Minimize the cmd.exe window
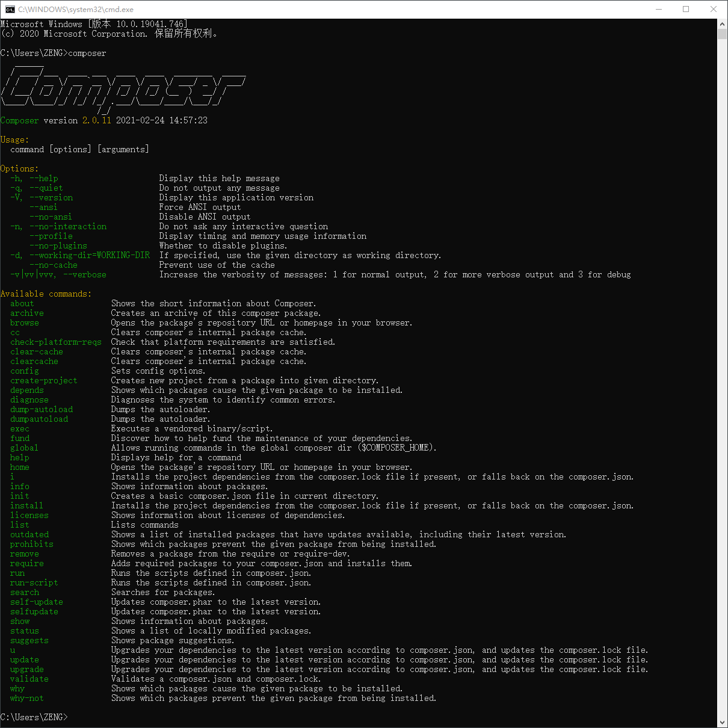 pos(659,9)
